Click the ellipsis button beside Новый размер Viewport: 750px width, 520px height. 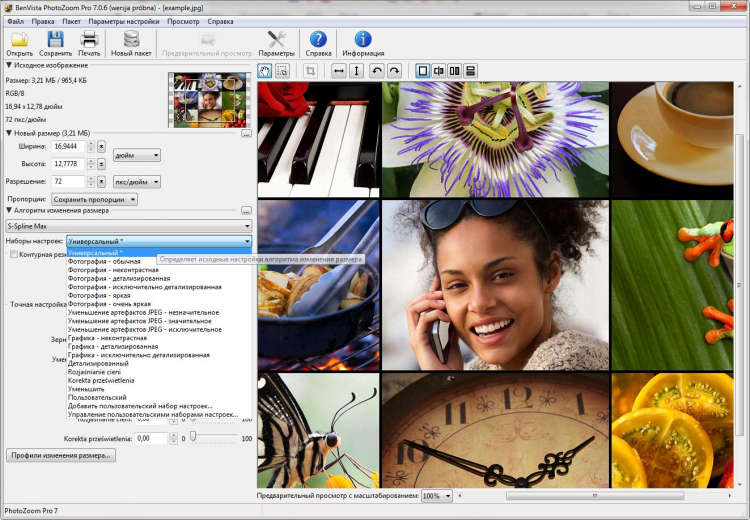tap(246, 133)
